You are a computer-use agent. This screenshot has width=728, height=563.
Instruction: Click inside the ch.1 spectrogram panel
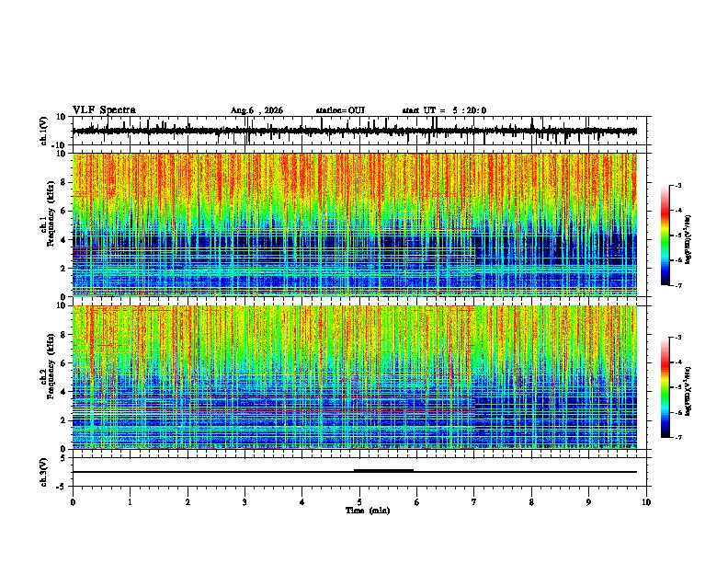(355, 224)
